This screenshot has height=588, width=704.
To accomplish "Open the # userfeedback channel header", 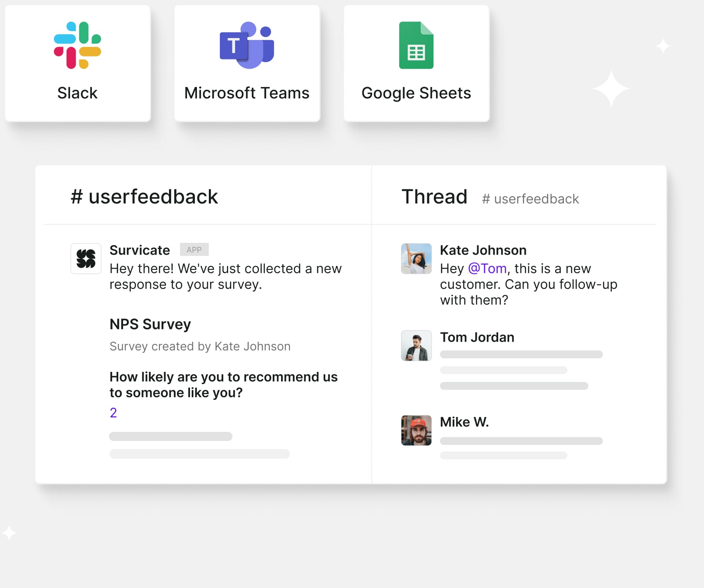I will click(x=144, y=197).
